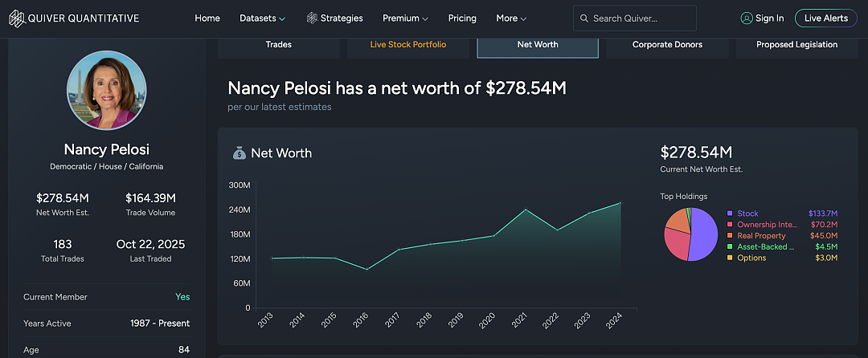
Task: Click the yellow Options legend swatch
Action: [730, 258]
